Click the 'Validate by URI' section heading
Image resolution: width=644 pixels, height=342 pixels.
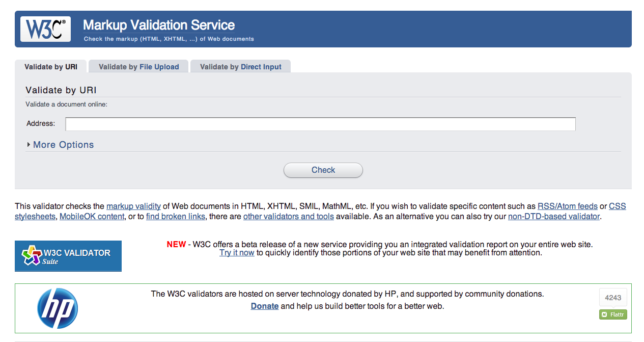(61, 90)
